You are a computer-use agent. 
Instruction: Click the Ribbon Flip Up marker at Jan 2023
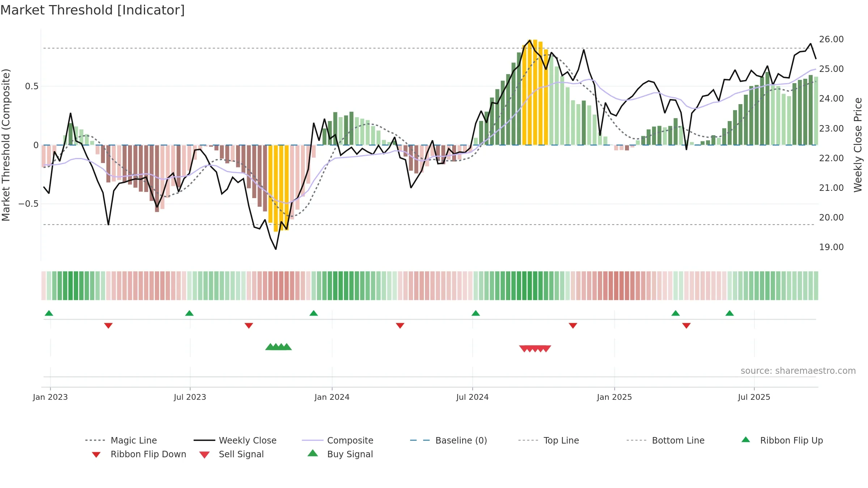49,313
